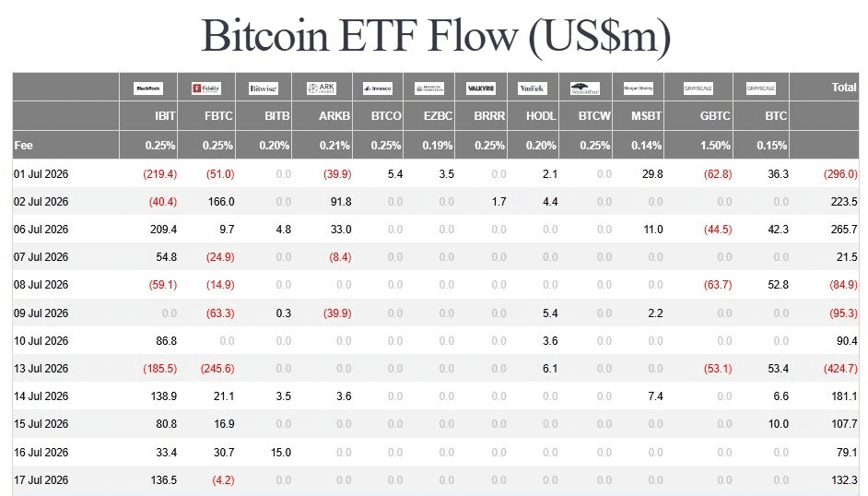The image size is (868, 496).
Task: Click the Bitcoin ETF Flow title
Action: [x=436, y=35]
